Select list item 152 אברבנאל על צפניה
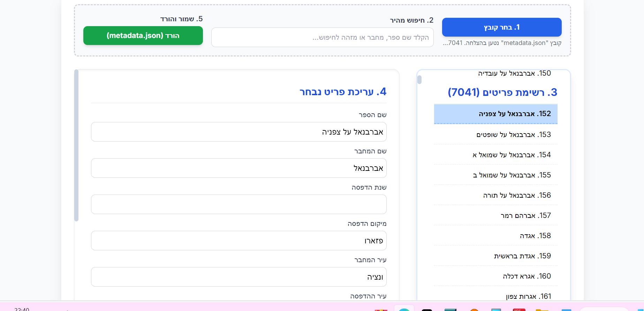This screenshot has width=644, height=311. point(495,114)
